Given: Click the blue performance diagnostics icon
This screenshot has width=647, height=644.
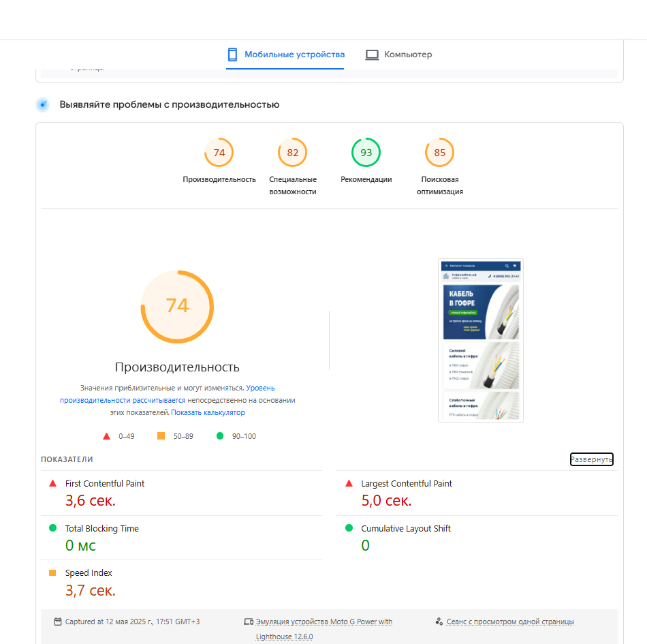Looking at the screenshot, I should point(43,105).
